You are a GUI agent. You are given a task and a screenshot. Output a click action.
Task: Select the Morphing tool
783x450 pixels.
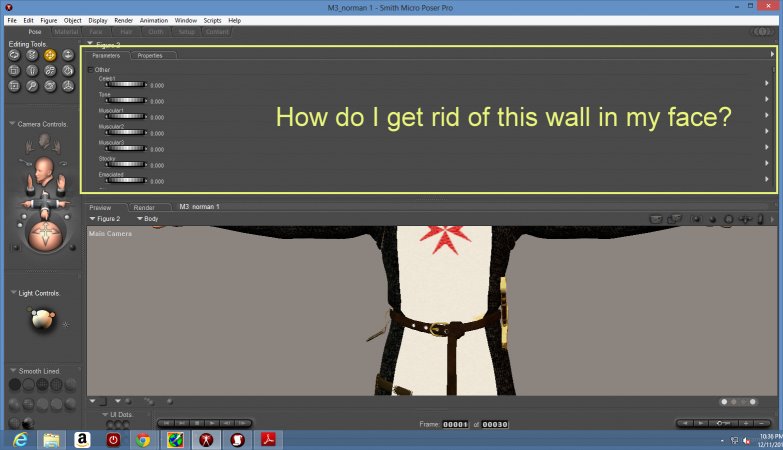50,86
